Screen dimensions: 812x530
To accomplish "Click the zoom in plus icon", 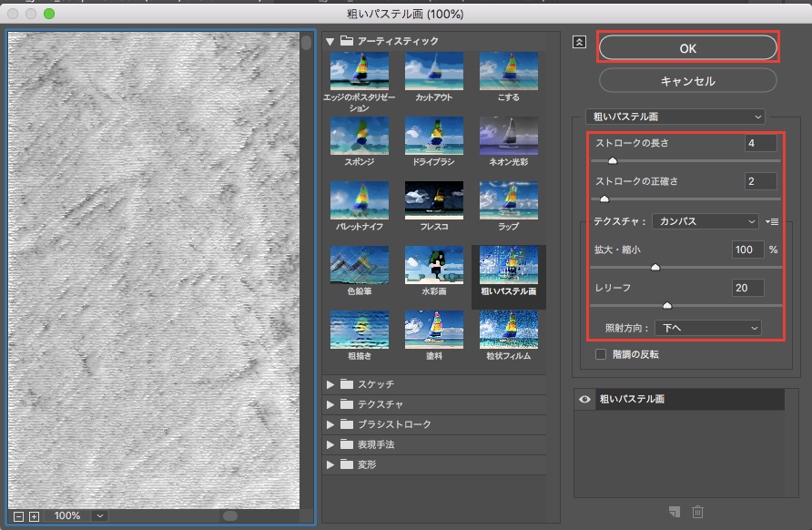I will 34,515.
